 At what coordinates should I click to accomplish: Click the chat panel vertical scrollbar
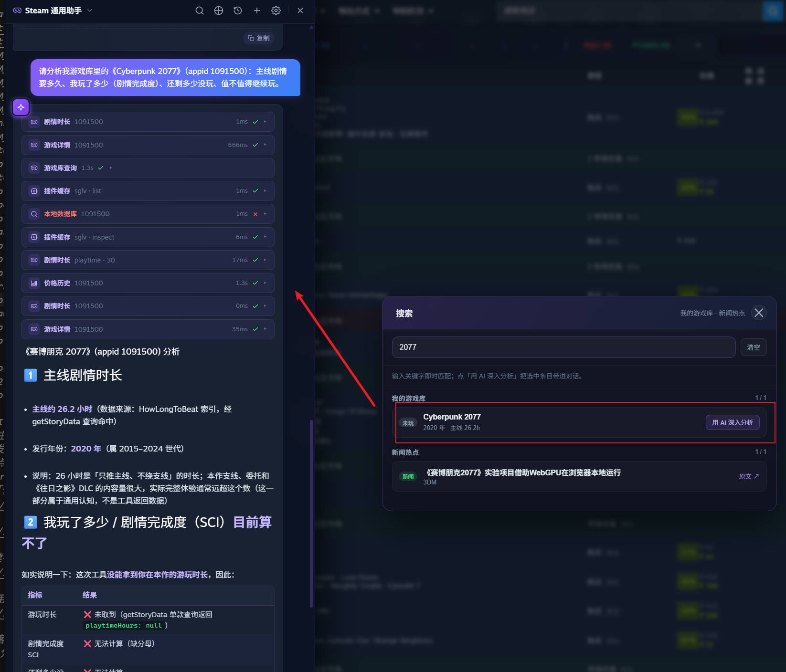(x=311, y=514)
